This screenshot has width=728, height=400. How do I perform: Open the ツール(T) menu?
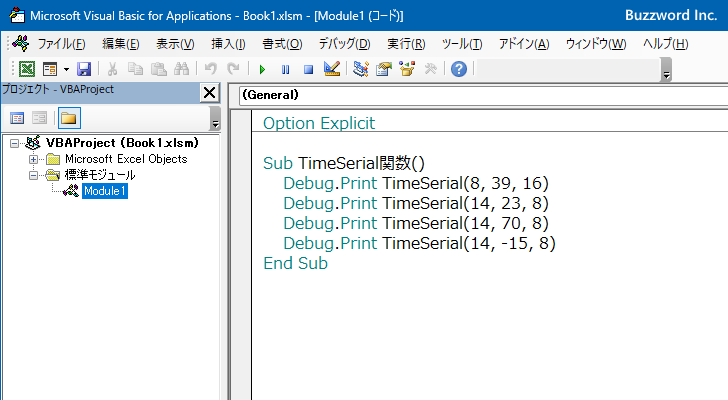click(462, 44)
